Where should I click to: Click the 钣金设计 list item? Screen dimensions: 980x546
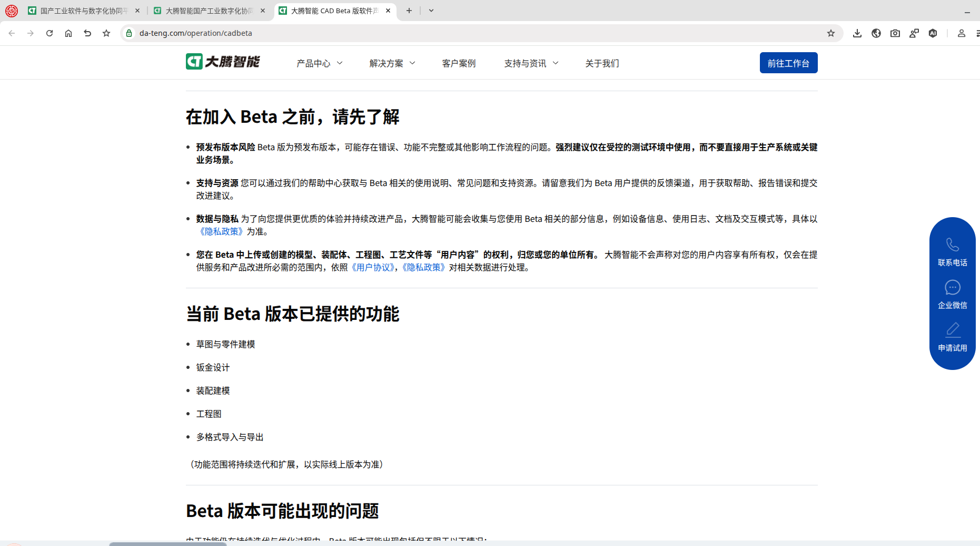(x=213, y=368)
